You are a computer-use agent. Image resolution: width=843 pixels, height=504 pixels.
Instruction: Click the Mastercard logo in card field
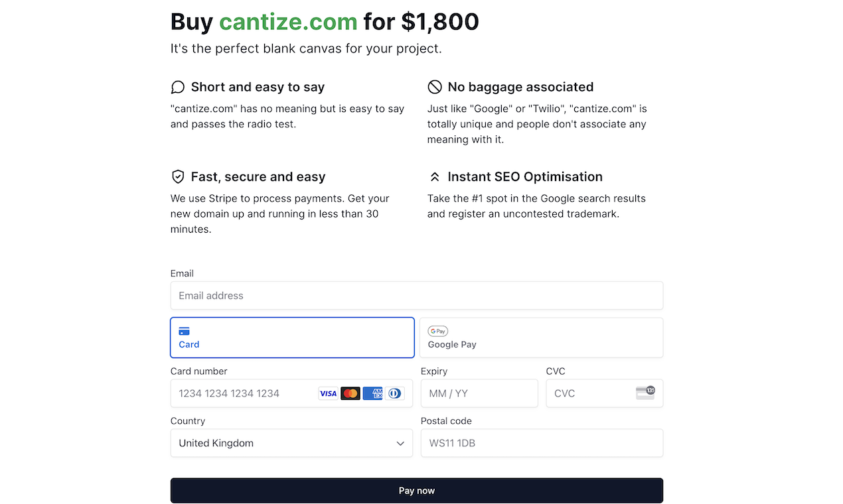pos(350,393)
